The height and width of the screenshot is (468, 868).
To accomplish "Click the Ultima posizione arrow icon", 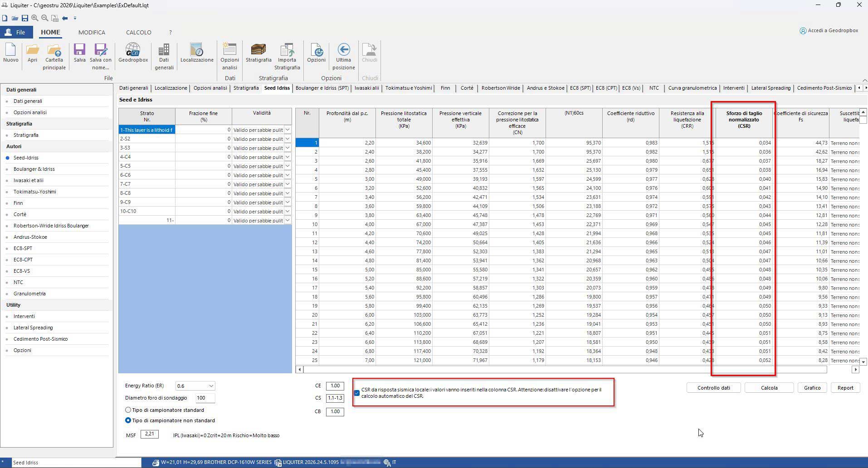I will coord(343,50).
